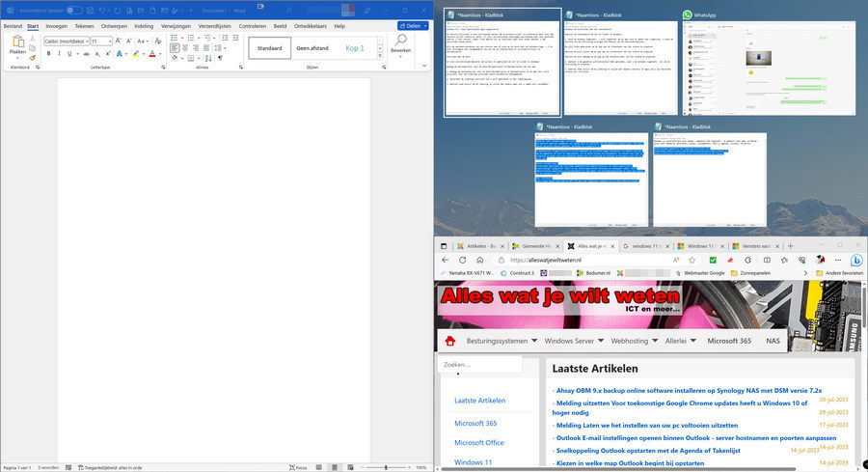868x472 pixels.
Task: Apply the Kop 1 heading style
Action: tap(355, 48)
